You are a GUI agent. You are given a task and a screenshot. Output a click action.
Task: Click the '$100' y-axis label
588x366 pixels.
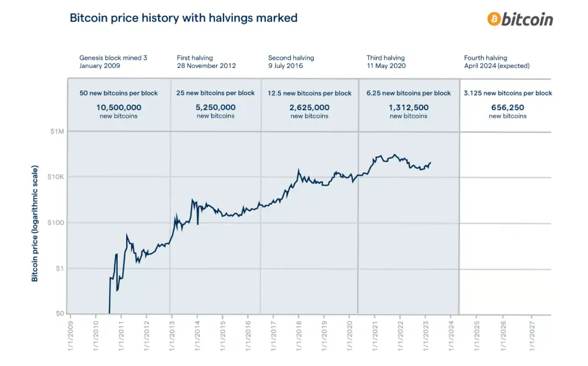(55, 223)
